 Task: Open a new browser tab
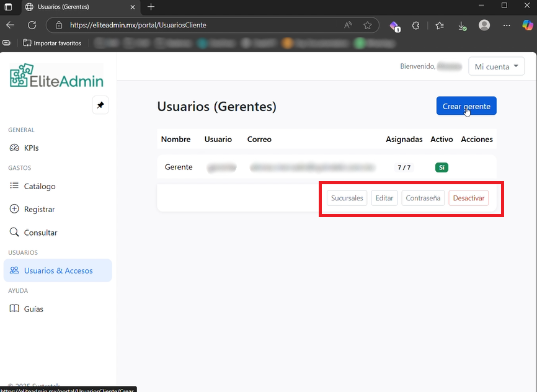point(151,7)
